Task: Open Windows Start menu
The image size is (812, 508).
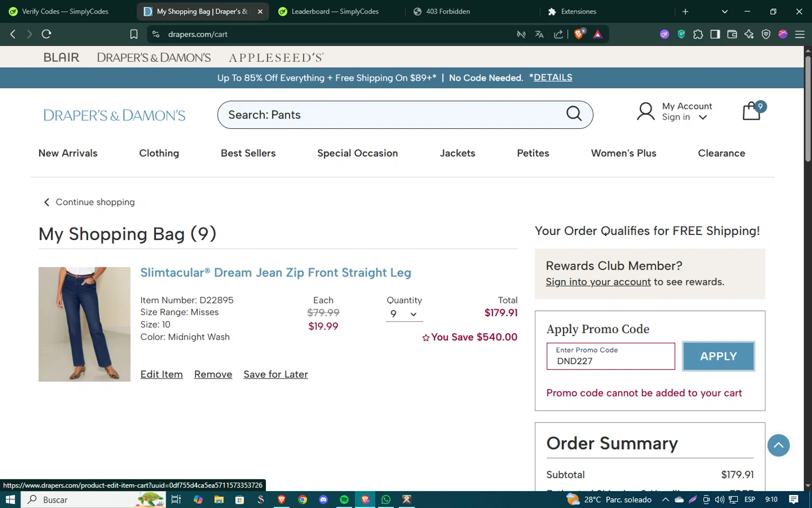Action: (10, 499)
